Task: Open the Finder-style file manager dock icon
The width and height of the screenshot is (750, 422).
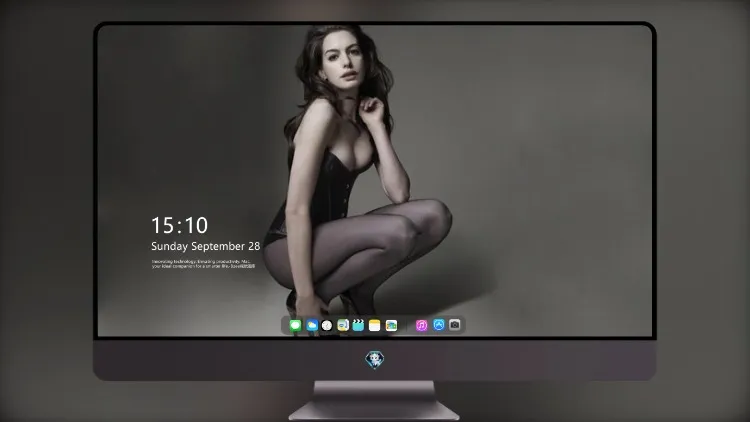Action: [343, 325]
